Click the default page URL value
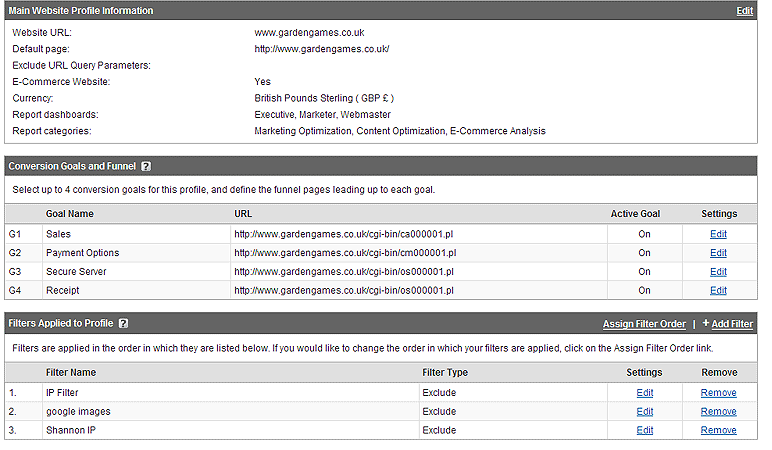The width and height of the screenshot is (772, 450). tap(321, 49)
